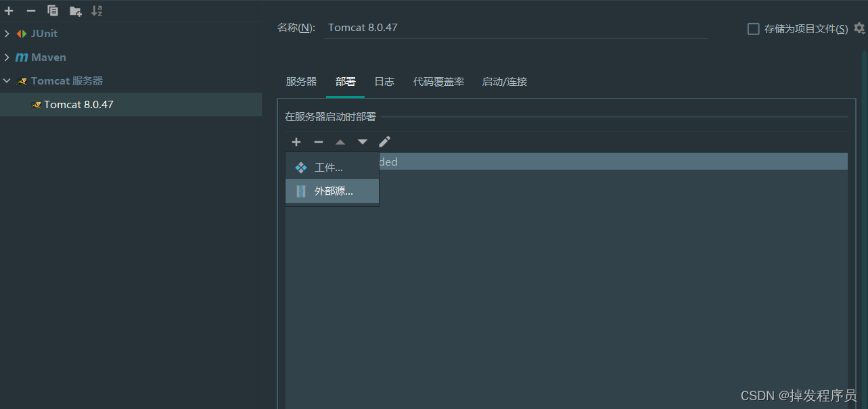868x409 pixels.
Task: Copy configuration icon in sidebar toolbar
Action: coord(53,11)
